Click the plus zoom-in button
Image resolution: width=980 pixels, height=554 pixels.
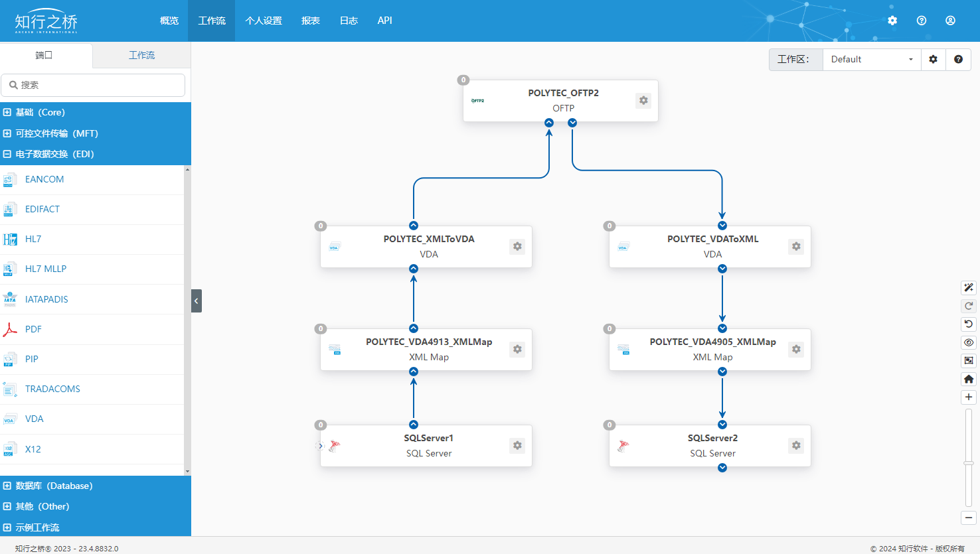point(969,397)
